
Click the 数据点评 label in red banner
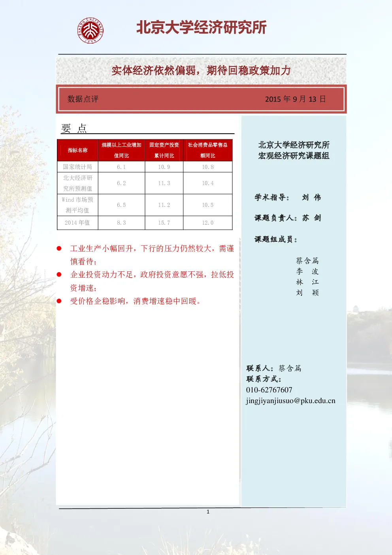(x=83, y=99)
